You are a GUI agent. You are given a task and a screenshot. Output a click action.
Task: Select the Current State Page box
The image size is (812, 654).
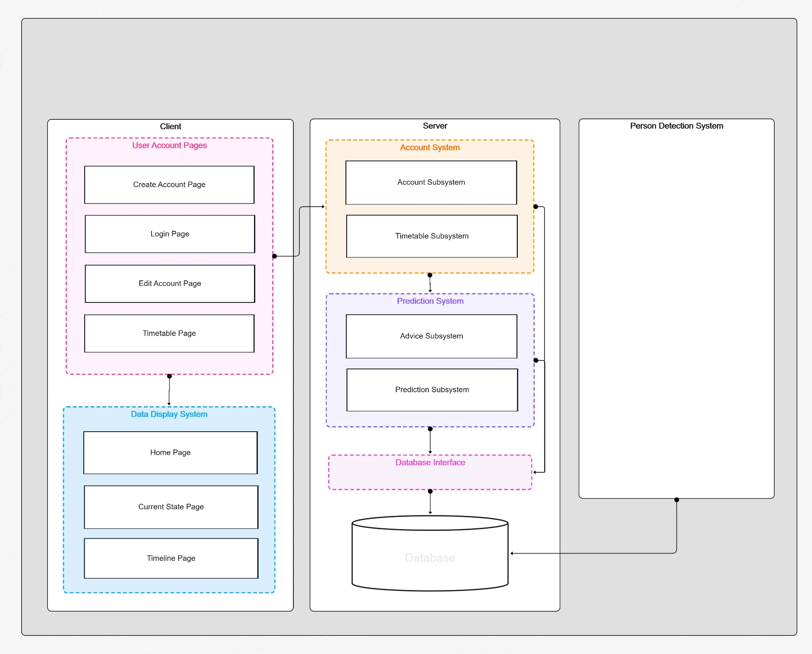pos(171,507)
